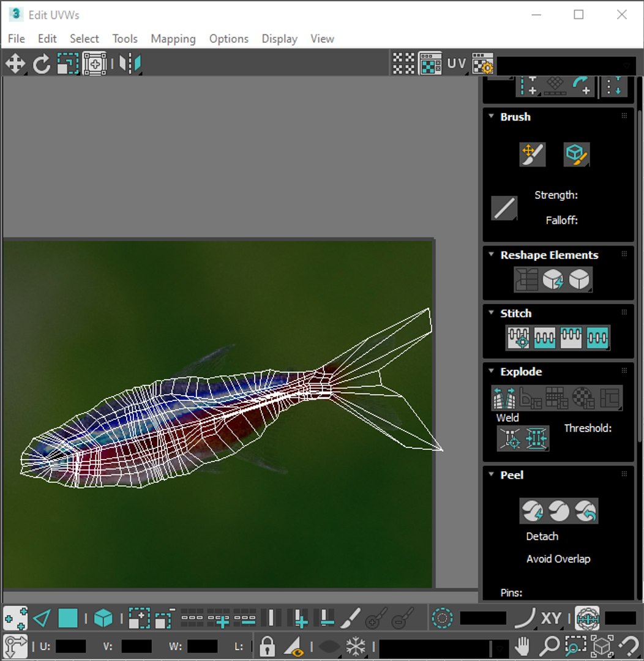
Task: Activate the Rotate selected subobjects tool
Action: tap(42, 64)
